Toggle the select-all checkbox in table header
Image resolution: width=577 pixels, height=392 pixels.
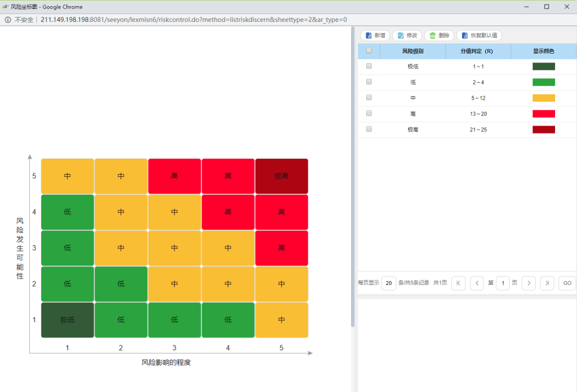pyautogui.click(x=369, y=51)
